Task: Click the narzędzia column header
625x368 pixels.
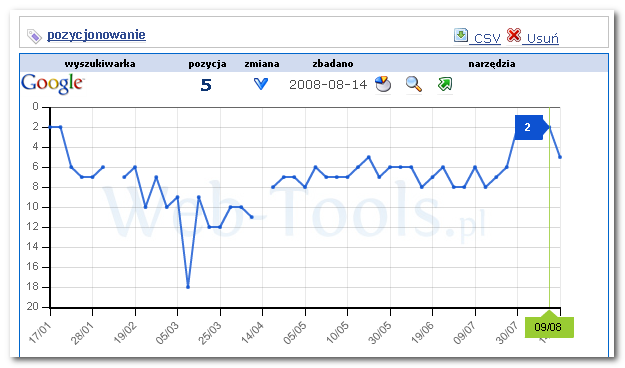Action: coord(492,64)
